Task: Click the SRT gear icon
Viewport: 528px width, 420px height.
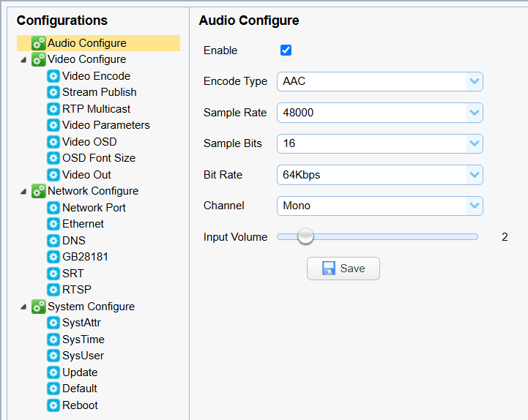Action: (x=53, y=274)
